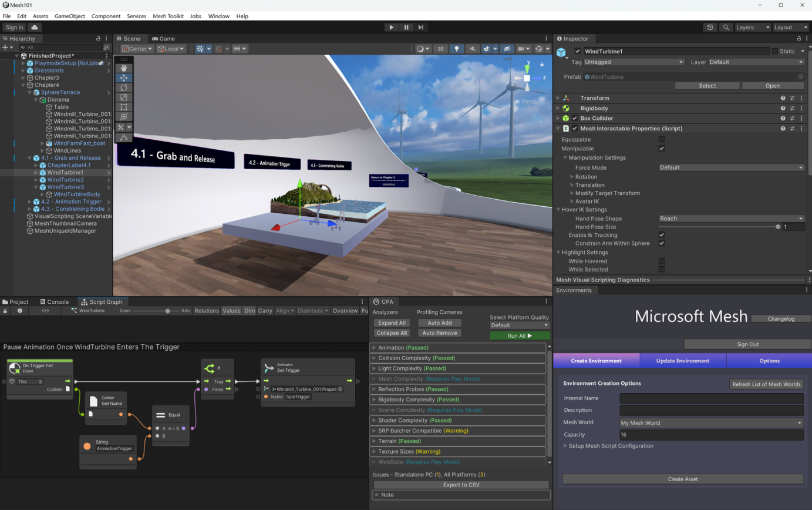Toggle 2D view mode in the Scene view
The height and width of the screenshot is (510, 812).
point(441,49)
